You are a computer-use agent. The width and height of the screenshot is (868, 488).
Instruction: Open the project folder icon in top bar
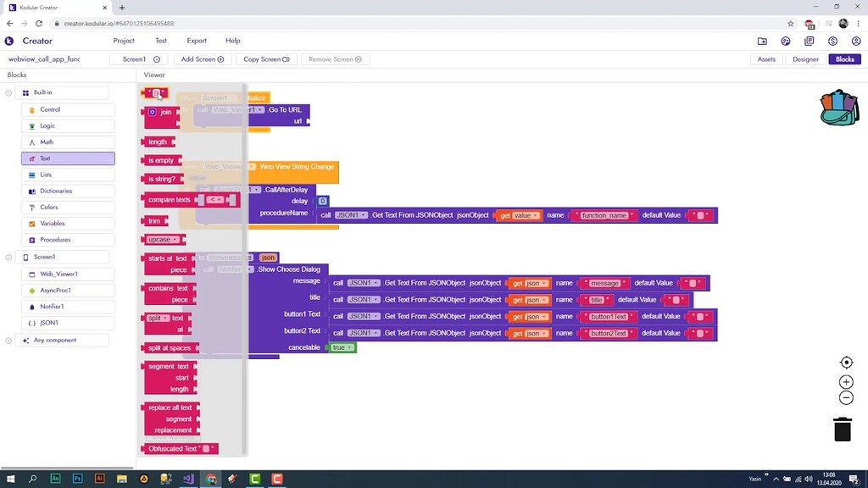click(x=763, y=41)
